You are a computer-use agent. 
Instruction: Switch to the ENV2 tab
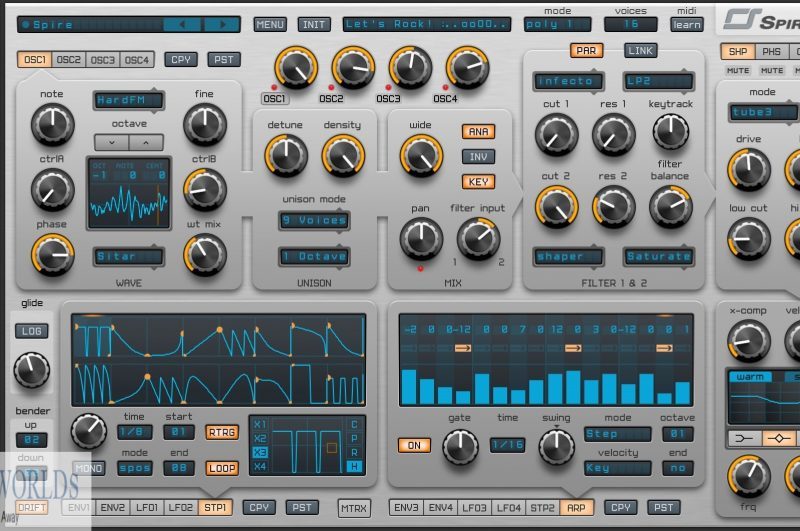[x=113, y=508]
